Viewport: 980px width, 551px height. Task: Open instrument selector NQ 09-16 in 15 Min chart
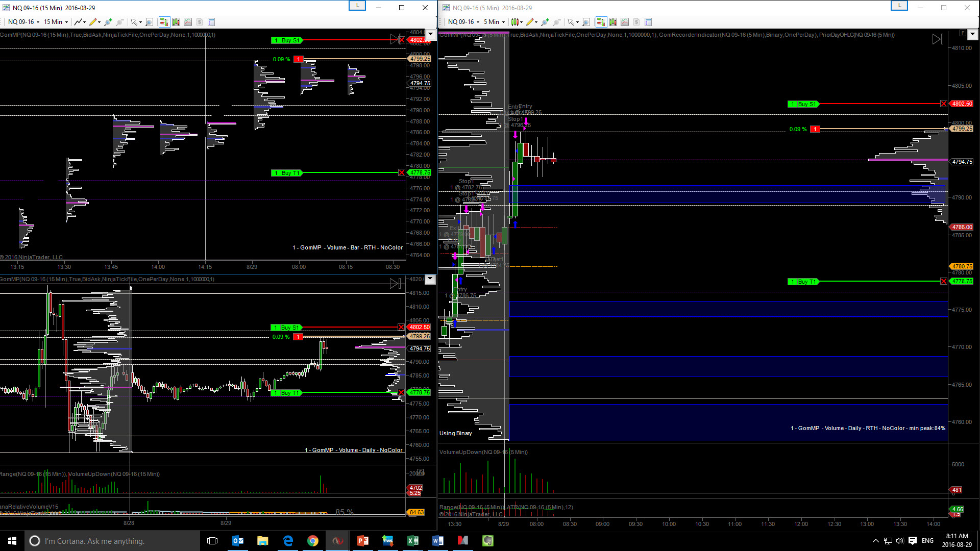click(x=23, y=22)
